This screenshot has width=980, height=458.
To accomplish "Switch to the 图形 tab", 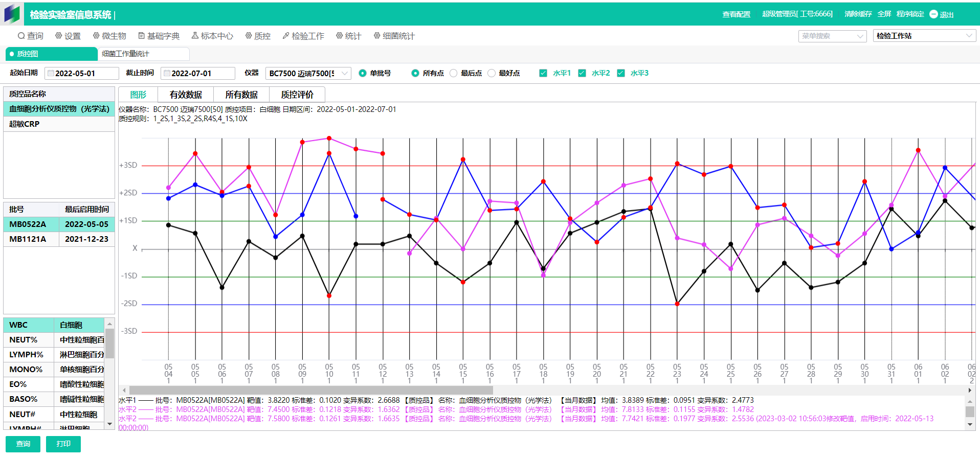I will 138,95.
